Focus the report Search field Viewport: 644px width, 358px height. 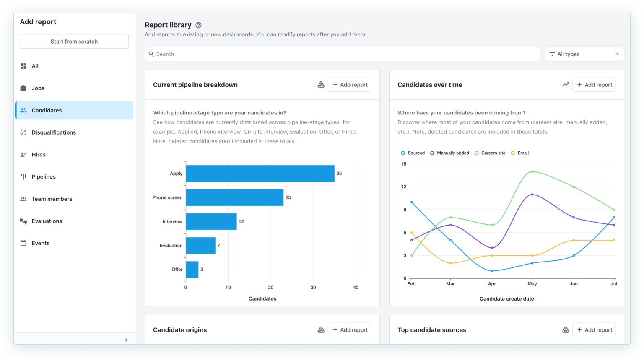[342, 54]
